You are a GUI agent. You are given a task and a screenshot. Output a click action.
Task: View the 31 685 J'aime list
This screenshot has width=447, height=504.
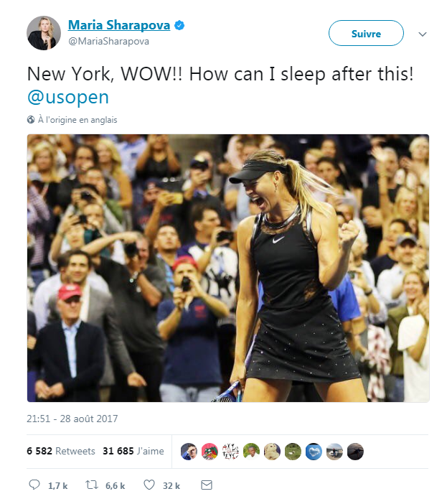click(133, 451)
